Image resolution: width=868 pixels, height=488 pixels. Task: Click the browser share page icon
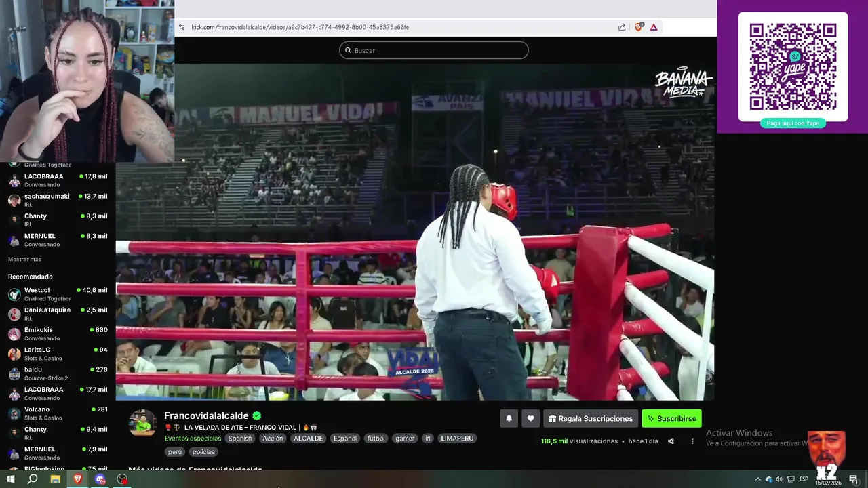tap(622, 27)
